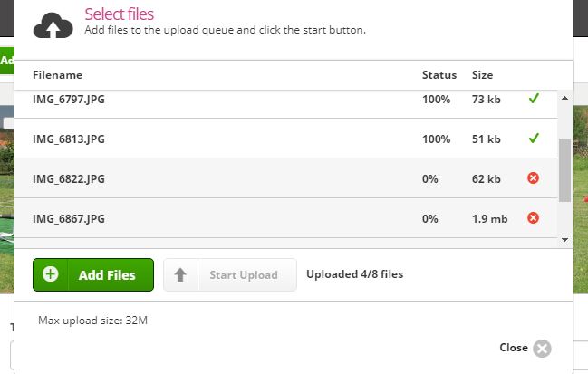Click the file list scrollbar thumb
Screen dimensions: 588x374
564,170
